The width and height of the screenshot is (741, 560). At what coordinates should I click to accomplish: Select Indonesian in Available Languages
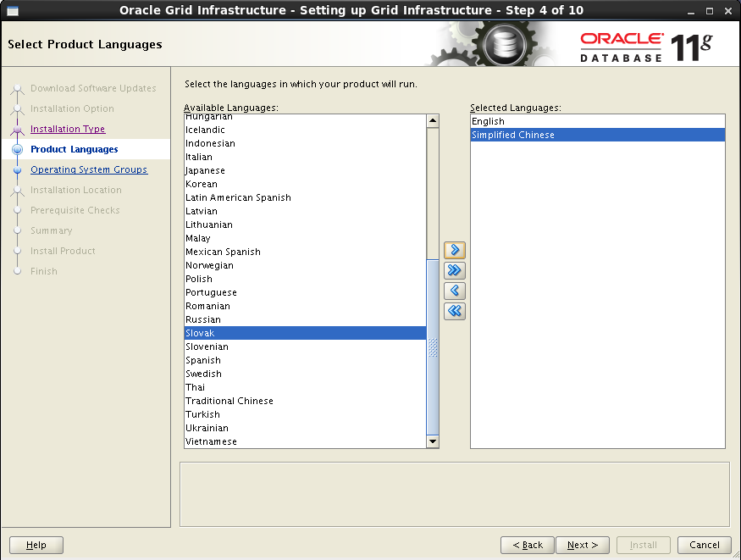[x=305, y=144]
